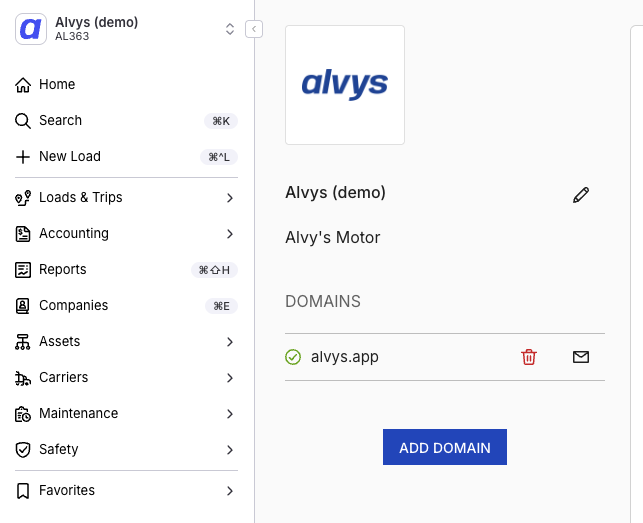This screenshot has height=523, width=643.
Task: Delete alvys.app domain with trash icon
Action: tap(529, 357)
